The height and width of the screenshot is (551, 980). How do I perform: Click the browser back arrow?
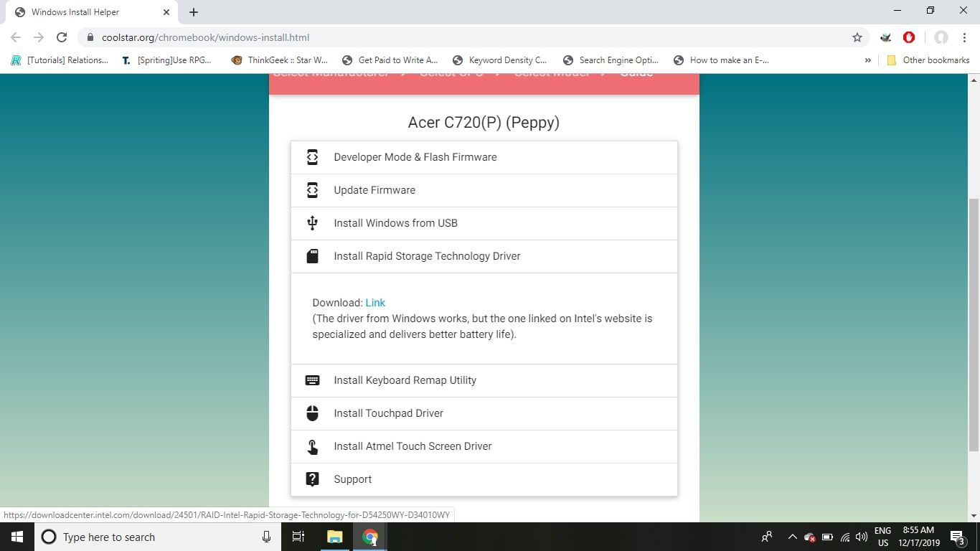click(16, 37)
